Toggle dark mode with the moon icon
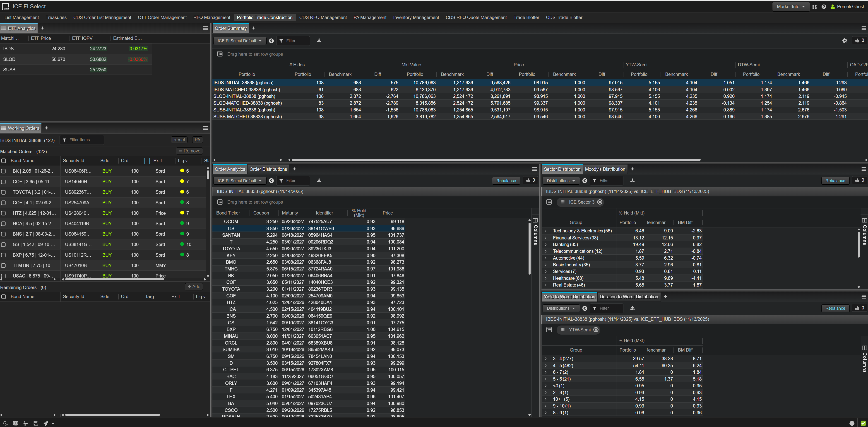This screenshot has height=427, width=868. pyautogui.click(x=5, y=423)
